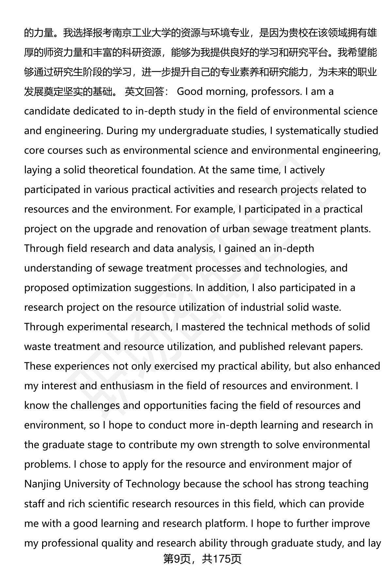Click the phrase "published relevant papers"

(300, 347)
